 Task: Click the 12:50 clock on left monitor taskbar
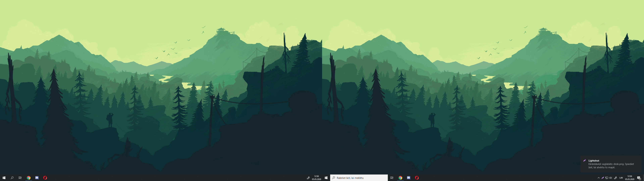click(317, 178)
